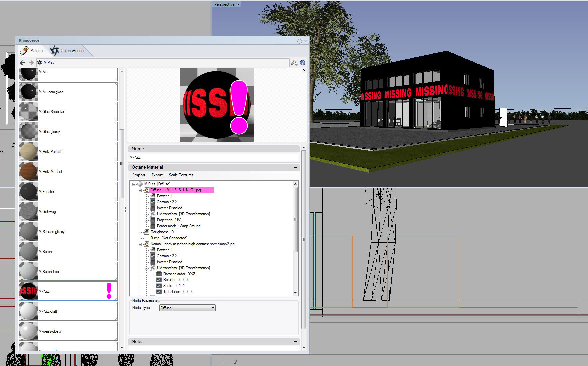Select the M-Gehweg material
This screenshot has height=366, width=588.
click(x=68, y=212)
